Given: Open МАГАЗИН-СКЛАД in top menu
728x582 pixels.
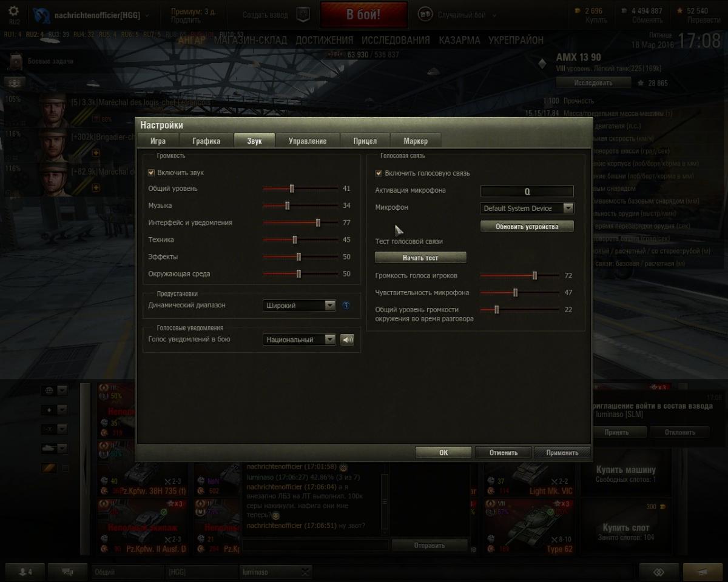Looking at the screenshot, I should pos(251,40).
